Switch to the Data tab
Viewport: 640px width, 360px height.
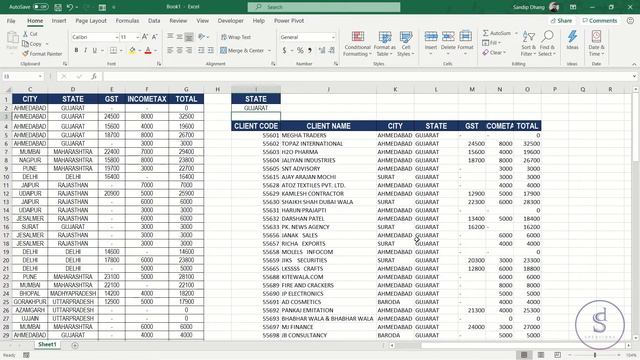[154, 20]
